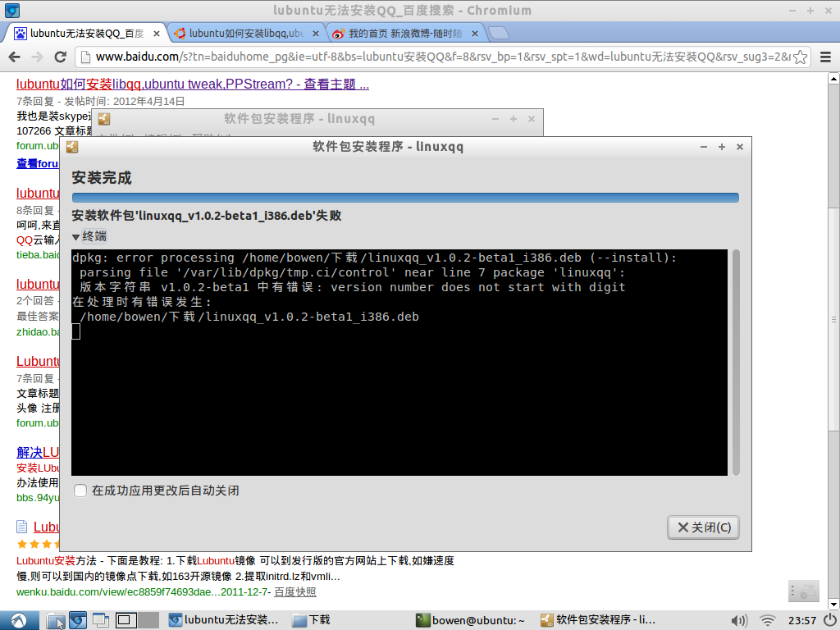Open the 查看foru... link
Viewport: 840px width, 630px height.
point(38,163)
